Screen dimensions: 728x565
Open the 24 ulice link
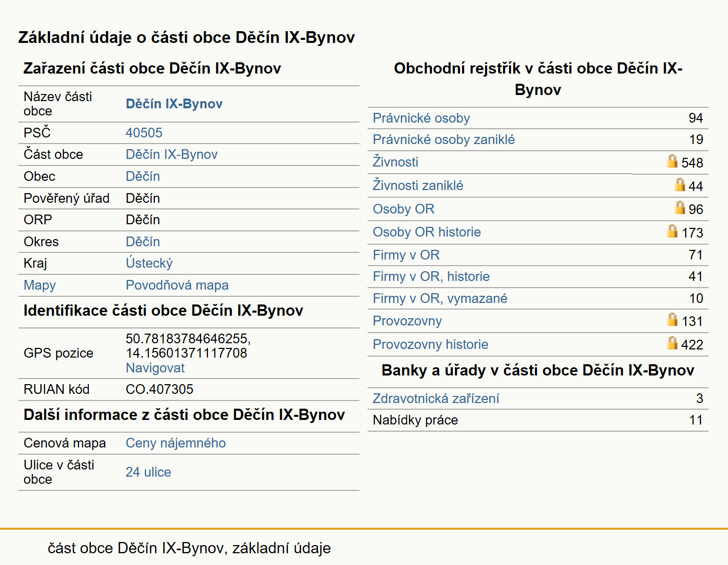pos(149,472)
